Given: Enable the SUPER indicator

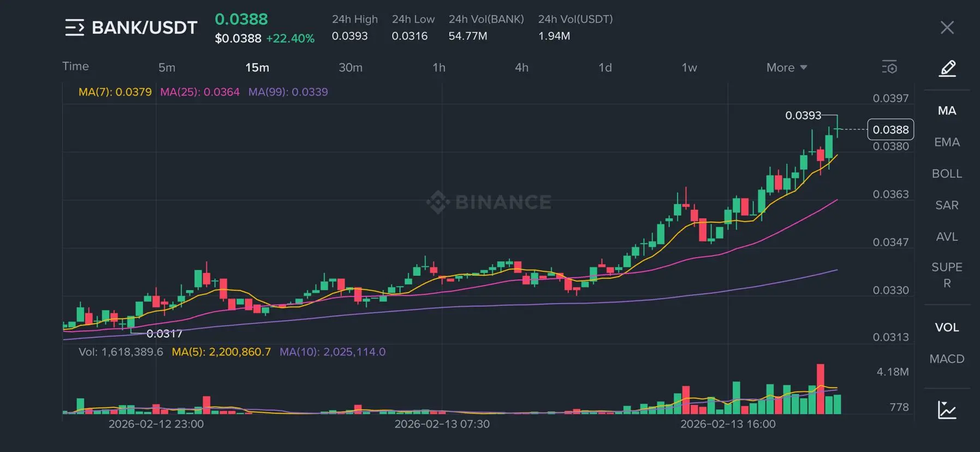Looking at the screenshot, I should tap(947, 275).
